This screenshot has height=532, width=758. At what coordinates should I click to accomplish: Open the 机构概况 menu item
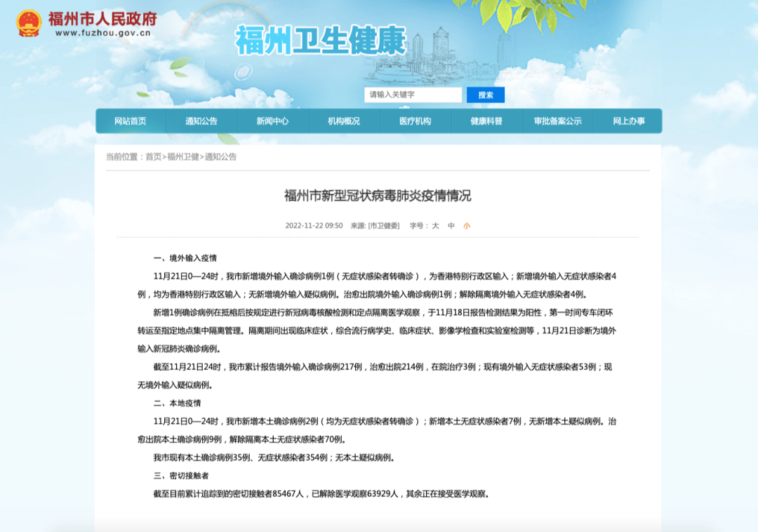pyautogui.click(x=344, y=121)
